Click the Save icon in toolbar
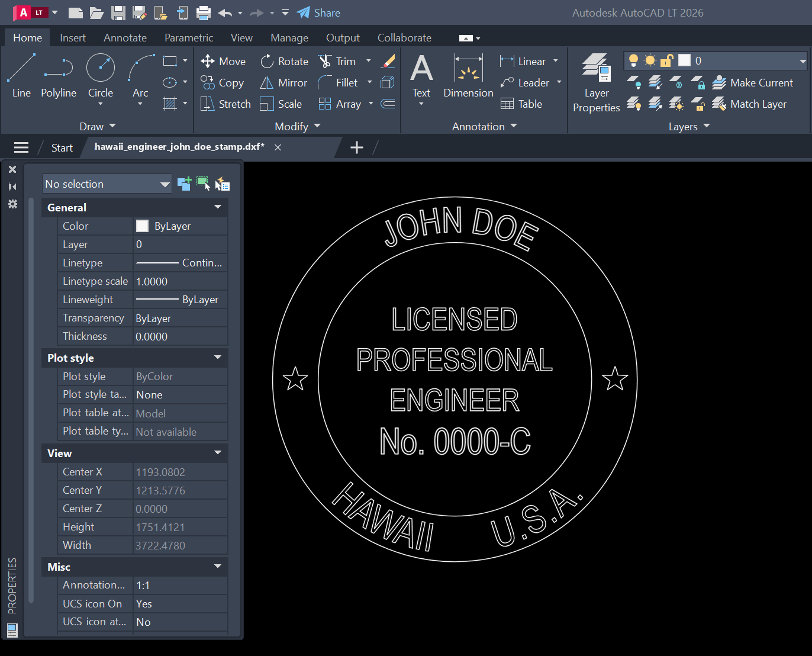The height and width of the screenshot is (656, 812). point(118,12)
